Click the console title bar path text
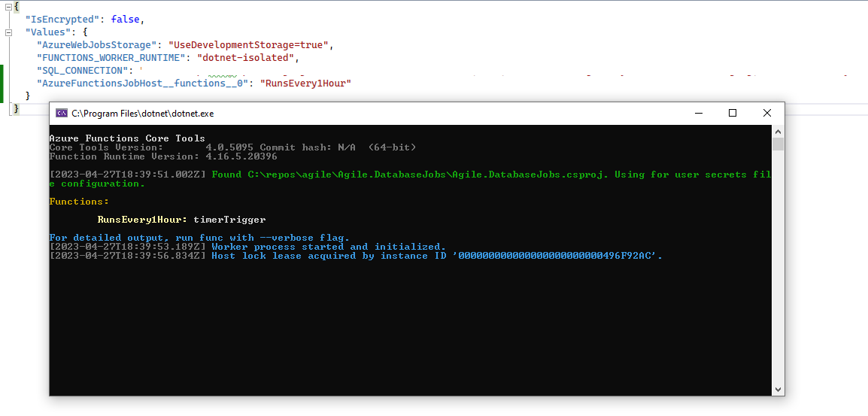Viewport: 868px width, 416px height. pyautogui.click(x=142, y=114)
